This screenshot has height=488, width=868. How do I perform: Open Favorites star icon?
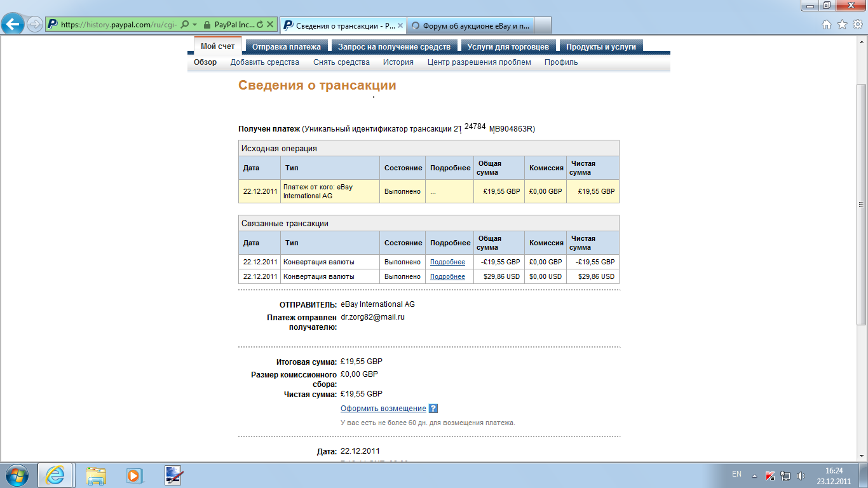click(843, 25)
